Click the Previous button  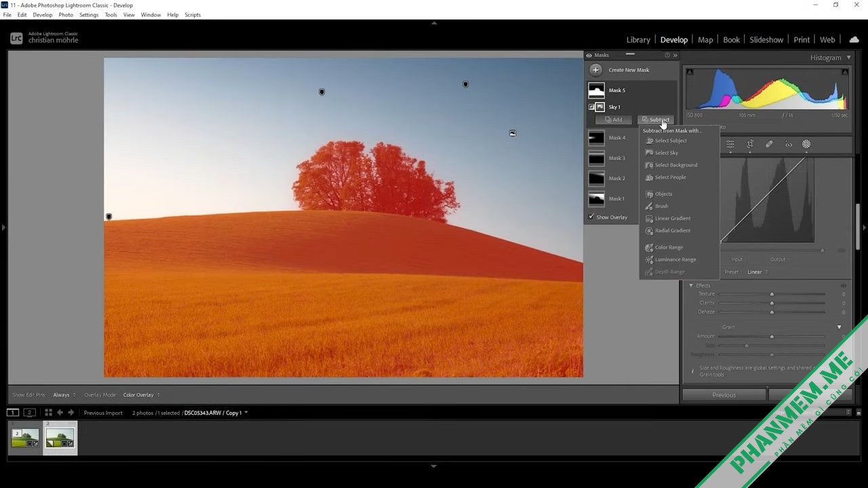[724, 395]
